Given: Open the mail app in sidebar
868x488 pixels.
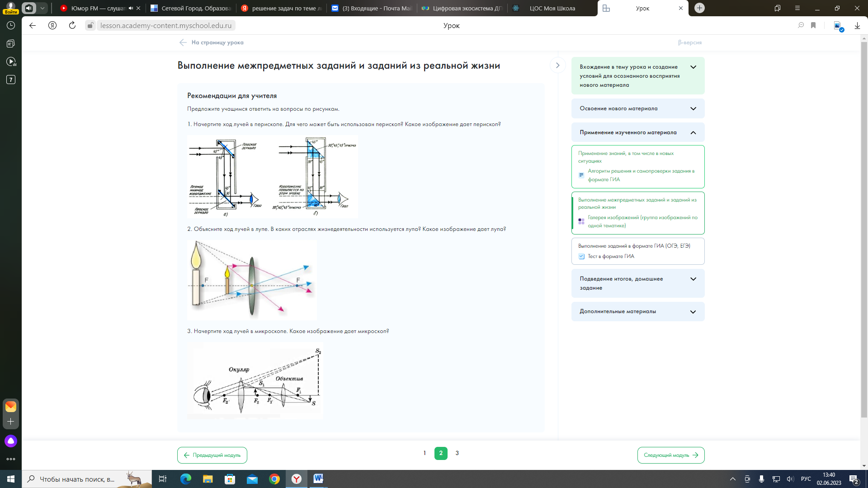Looking at the screenshot, I should click(11, 407).
